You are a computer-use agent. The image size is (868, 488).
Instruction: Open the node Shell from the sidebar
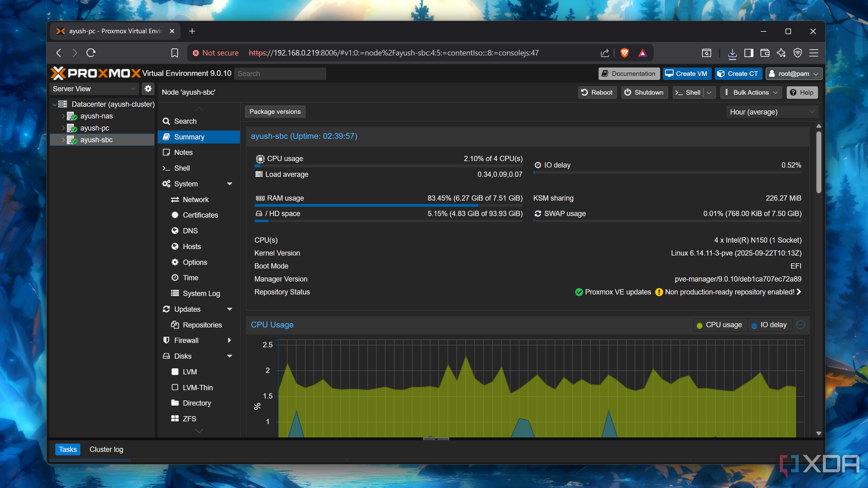coord(182,168)
